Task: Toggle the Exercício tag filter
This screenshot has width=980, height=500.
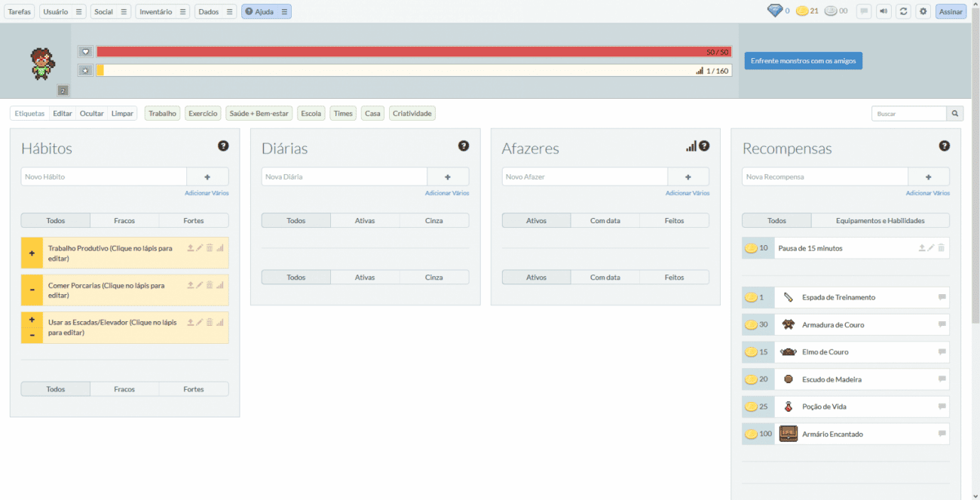Action: click(203, 113)
